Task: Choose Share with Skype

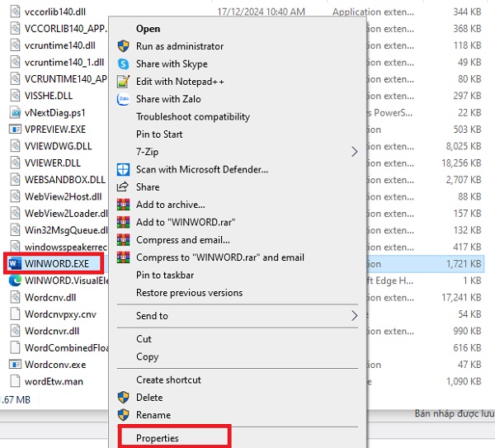Action: pyautogui.click(x=172, y=64)
